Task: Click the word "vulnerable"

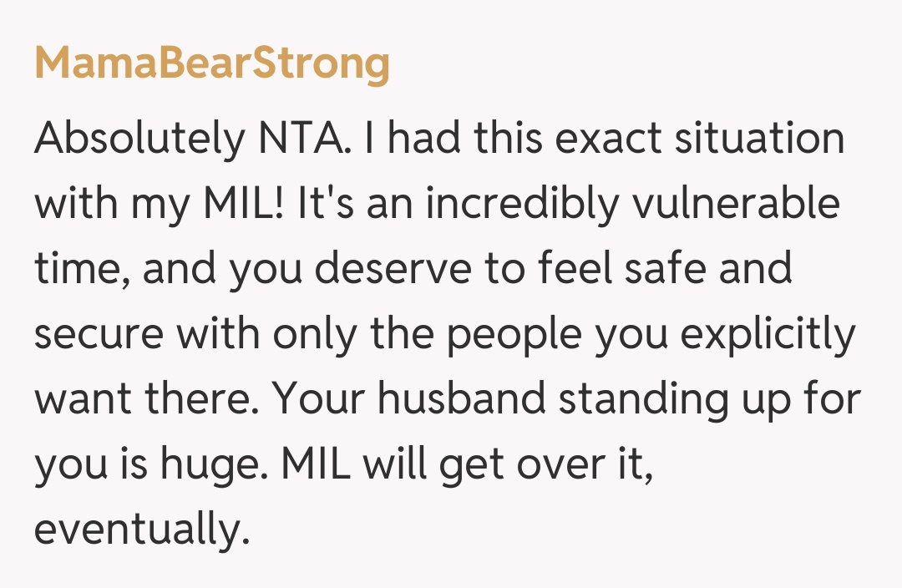Action: coord(736,204)
